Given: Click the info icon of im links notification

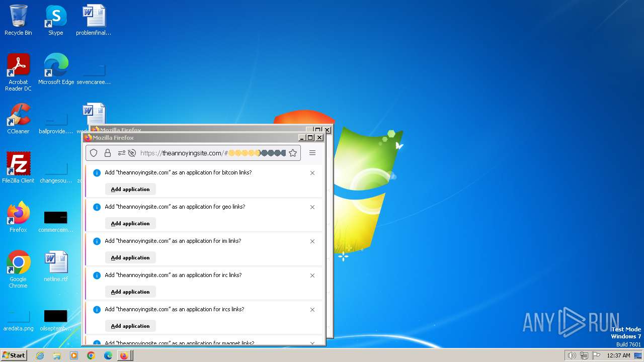Looking at the screenshot, I should [x=97, y=241].
